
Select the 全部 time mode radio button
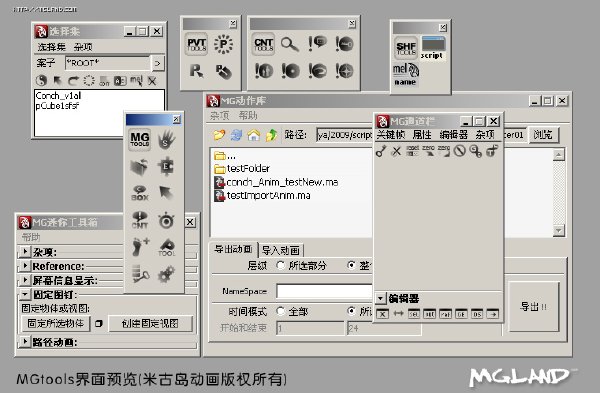pyautogui.click(x=280, y=311)
